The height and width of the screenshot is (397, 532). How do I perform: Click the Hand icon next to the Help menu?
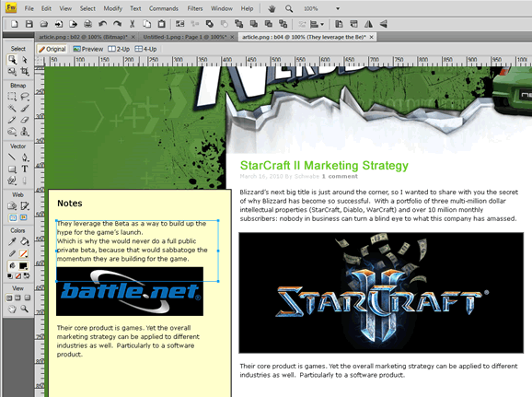[272, 9]
